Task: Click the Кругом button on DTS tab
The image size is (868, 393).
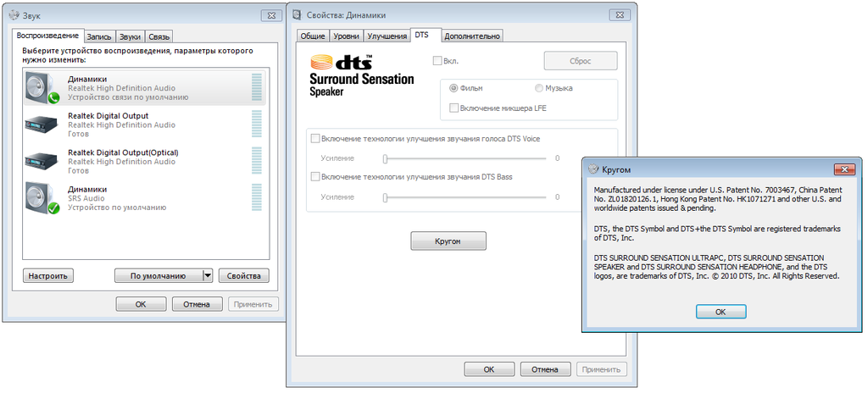Action: tap(448, 241)
